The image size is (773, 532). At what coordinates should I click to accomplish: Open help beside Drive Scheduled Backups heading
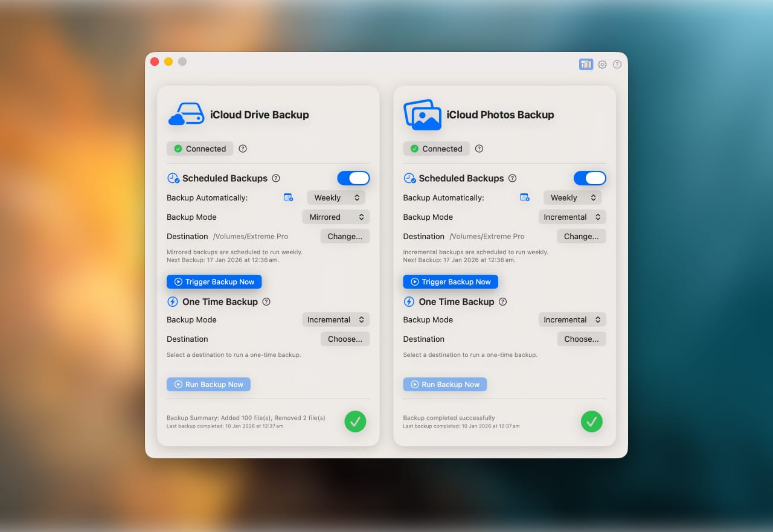coord(276,178)
